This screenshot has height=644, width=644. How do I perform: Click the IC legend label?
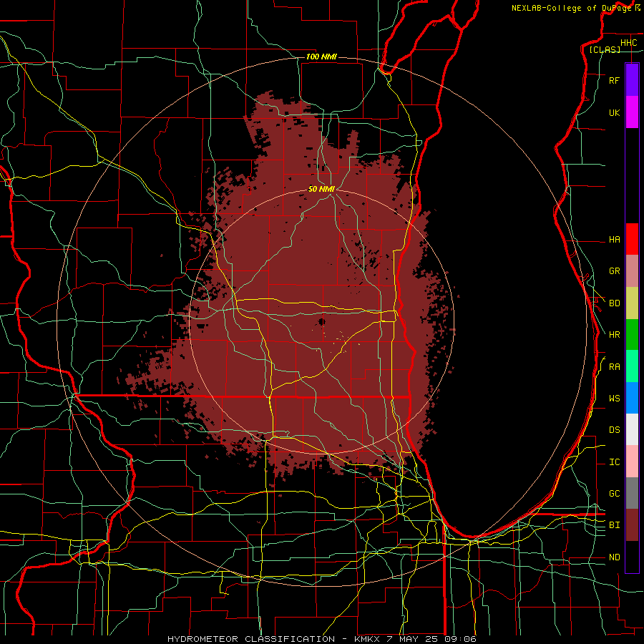(614, 462)
